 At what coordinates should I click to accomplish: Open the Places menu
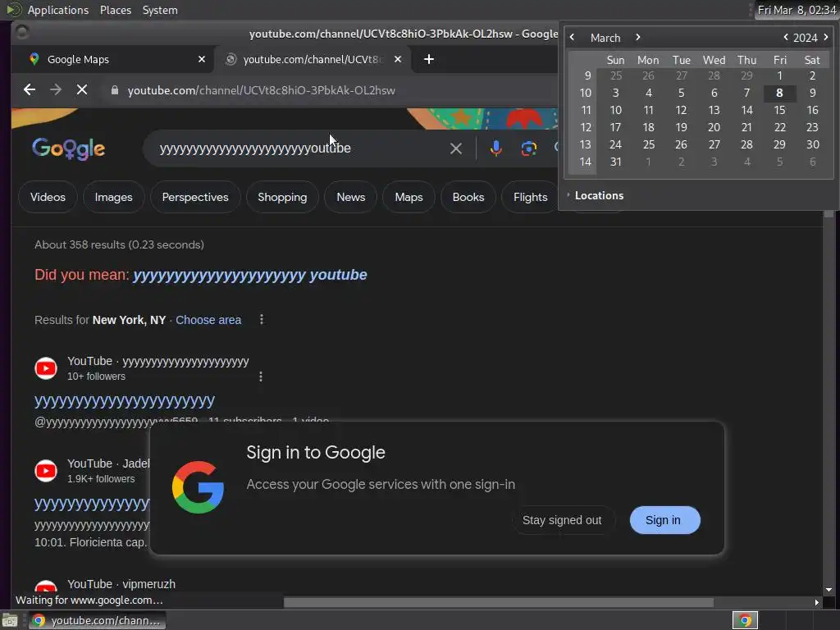point(116,10)
